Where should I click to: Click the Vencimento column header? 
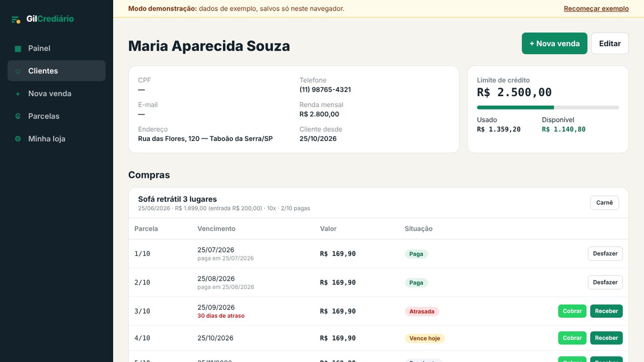216,229
